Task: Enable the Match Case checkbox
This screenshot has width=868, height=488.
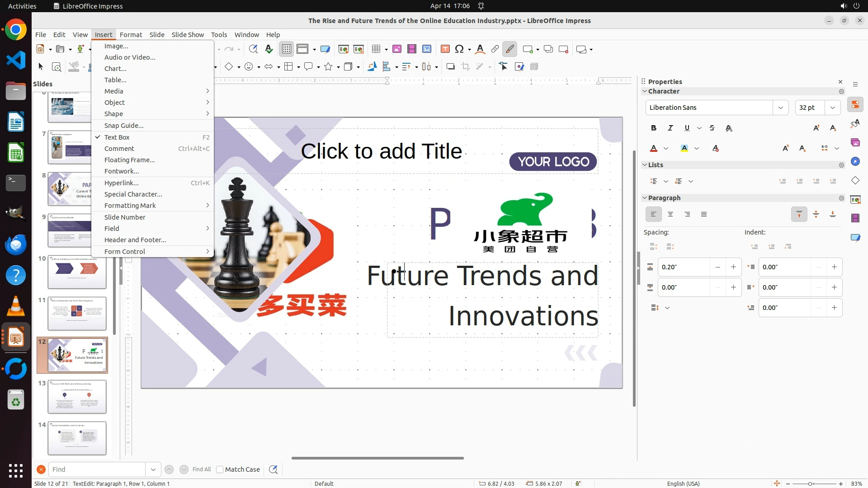Action: pyautogui.click(x=220, y=469)
